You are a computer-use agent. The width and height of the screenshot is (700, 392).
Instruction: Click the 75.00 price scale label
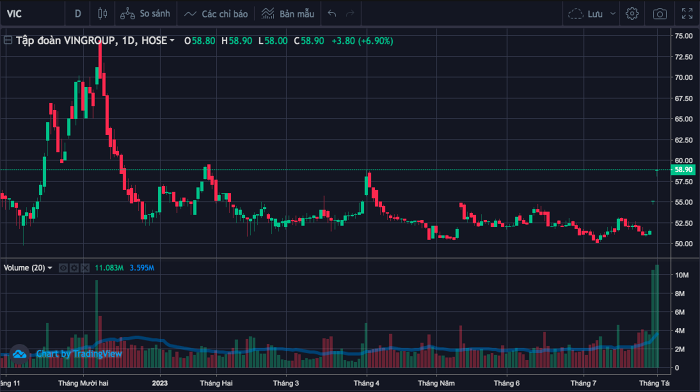(683, 36)
